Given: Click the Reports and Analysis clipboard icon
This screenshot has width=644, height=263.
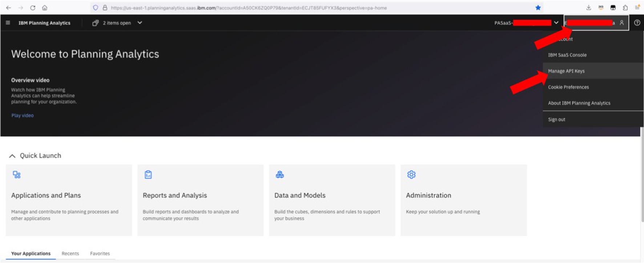Looking at the screenshot, I should (x=148, y=175).
